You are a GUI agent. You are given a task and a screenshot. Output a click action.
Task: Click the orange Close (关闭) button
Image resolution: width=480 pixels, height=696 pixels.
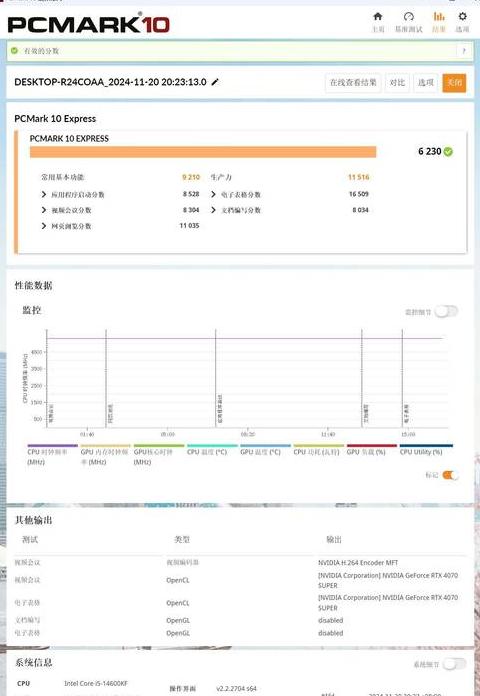click(454, 83)
